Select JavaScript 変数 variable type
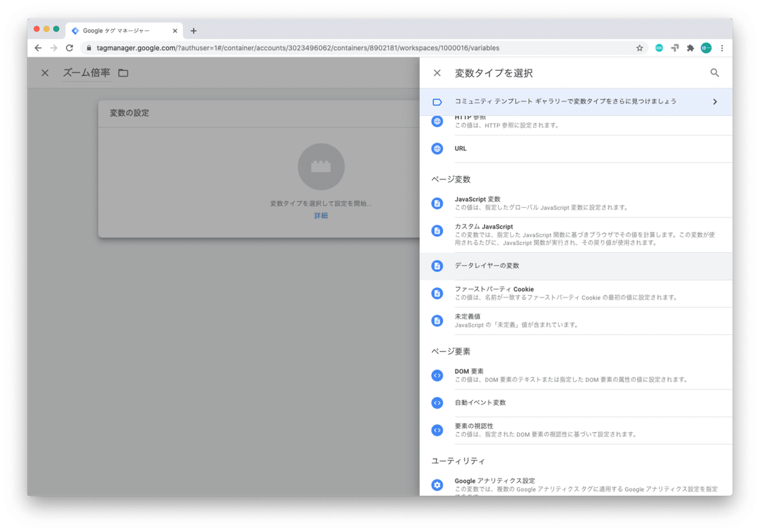The height and width of the screenshot is (532, 760). pos(576,203)
